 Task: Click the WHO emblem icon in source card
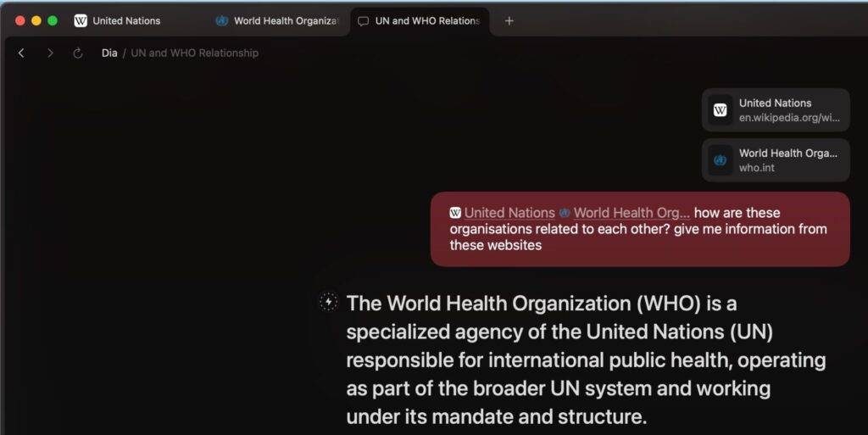721,160
